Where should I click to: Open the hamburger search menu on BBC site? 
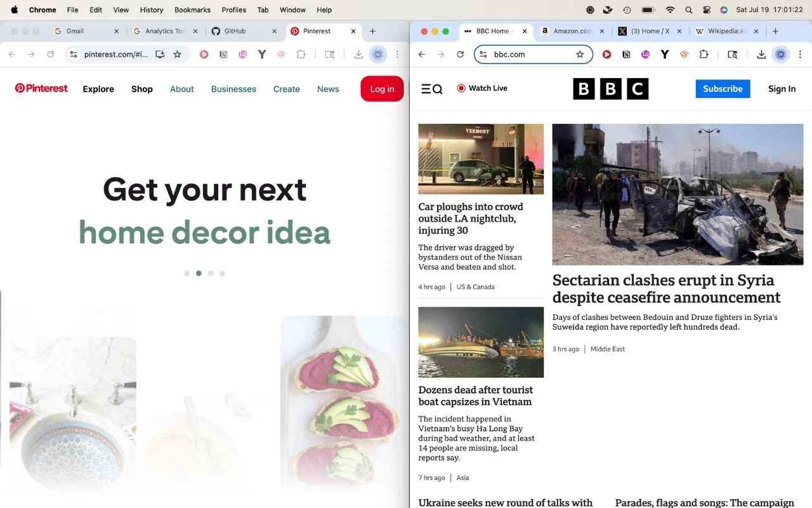(431, 88)
